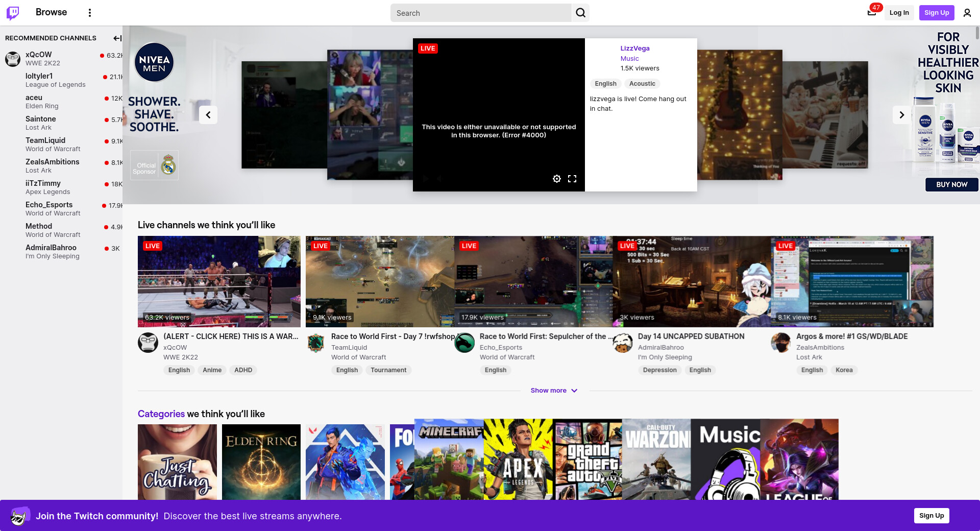
Task: Open video player settings gear
Action: click(x=556, y=179)
